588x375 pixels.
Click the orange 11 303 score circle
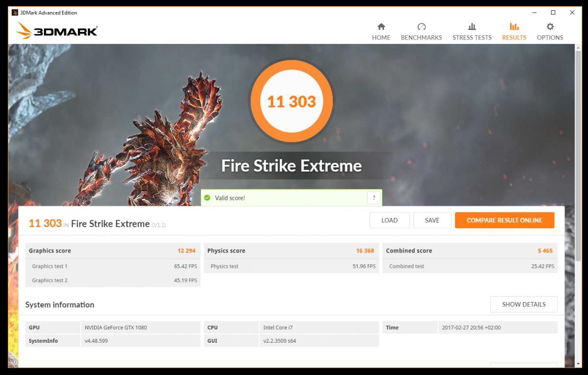[x=292, y=101]
